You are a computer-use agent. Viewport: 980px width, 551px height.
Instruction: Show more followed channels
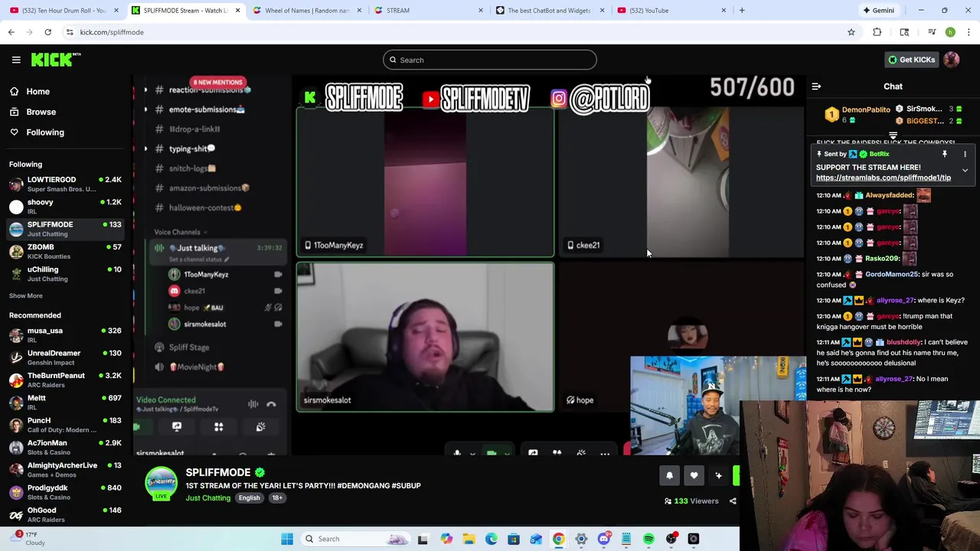(x=25, y=295)
